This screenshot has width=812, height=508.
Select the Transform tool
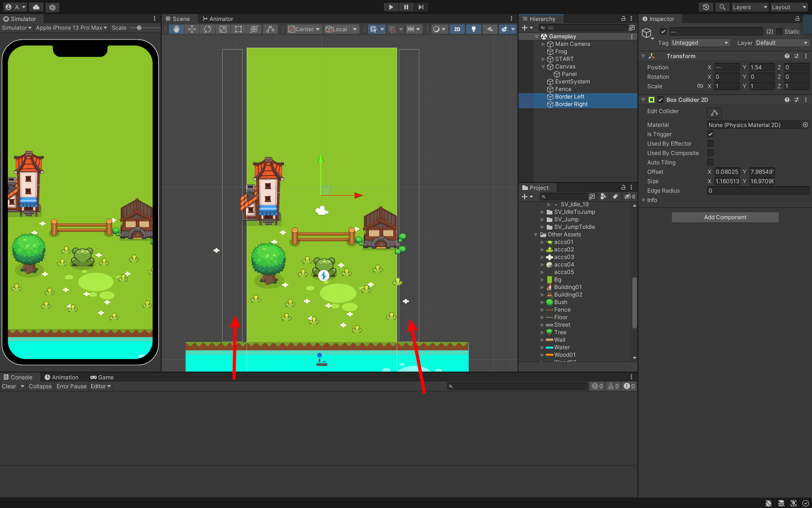[x=254, y=29]
